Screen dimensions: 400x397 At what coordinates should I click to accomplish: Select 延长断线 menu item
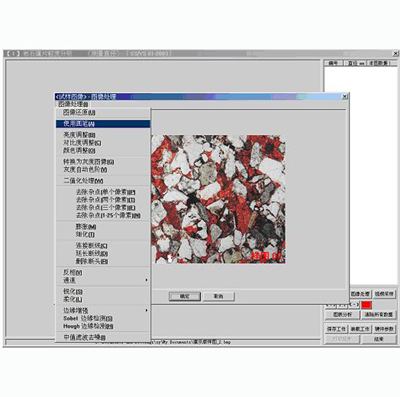click(103, 253)
